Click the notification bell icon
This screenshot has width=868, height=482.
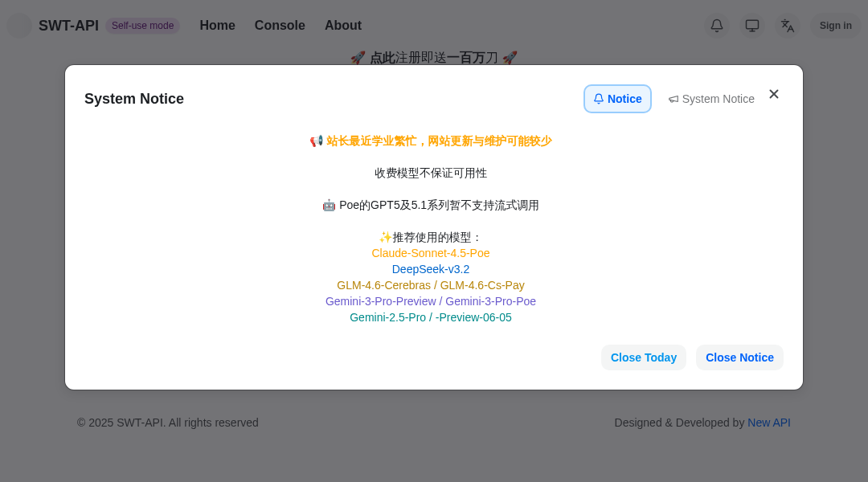coord(716,25)
